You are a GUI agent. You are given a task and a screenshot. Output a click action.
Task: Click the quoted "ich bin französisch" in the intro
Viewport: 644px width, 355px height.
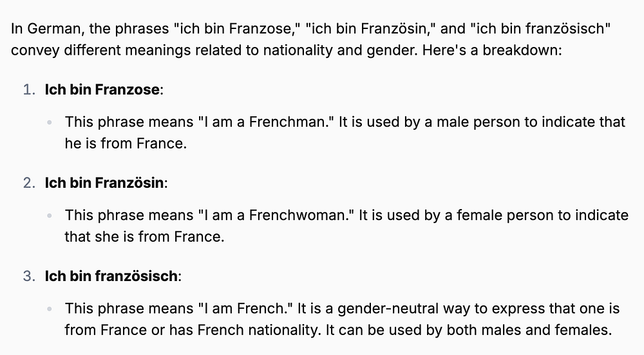(x=540, y=29)
